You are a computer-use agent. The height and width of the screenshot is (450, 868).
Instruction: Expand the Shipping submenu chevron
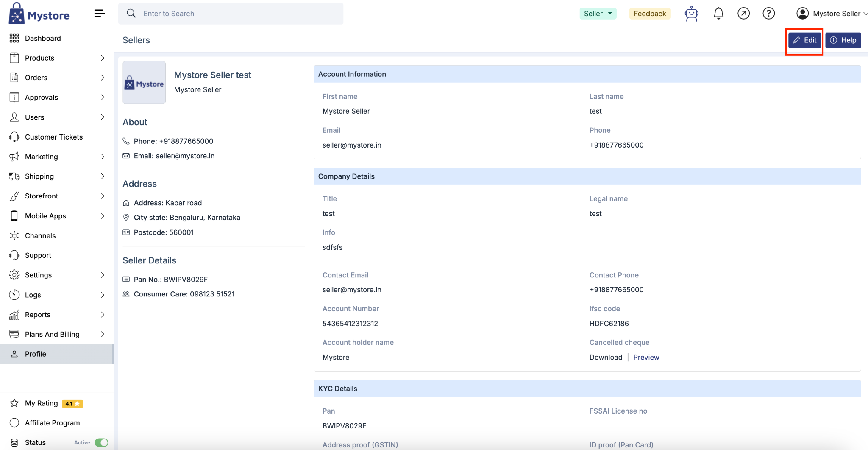[103, 176]
